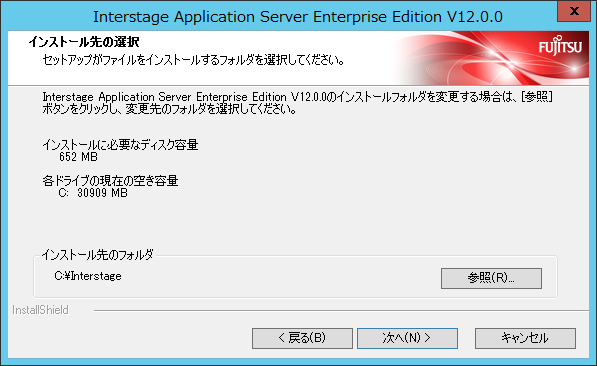597x366 pixels.
Task: Click the red swirl banner graphic
Action: pos(468,58)
